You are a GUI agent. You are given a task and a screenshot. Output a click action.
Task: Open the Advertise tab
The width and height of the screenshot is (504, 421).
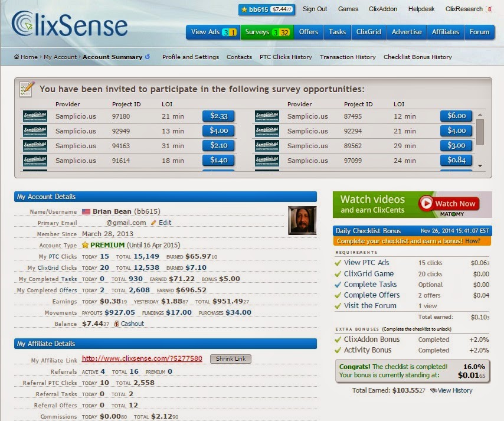coord(407,32)
